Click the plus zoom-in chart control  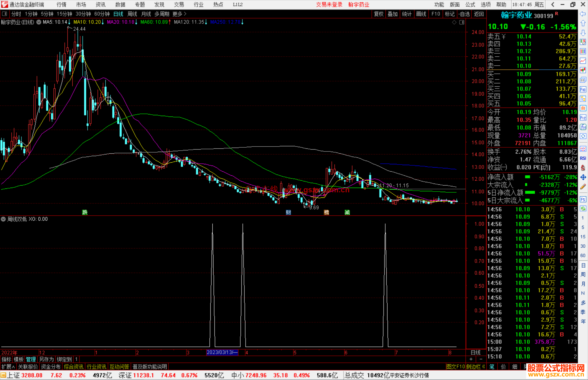pyautogui.click(x=471, y=359)
